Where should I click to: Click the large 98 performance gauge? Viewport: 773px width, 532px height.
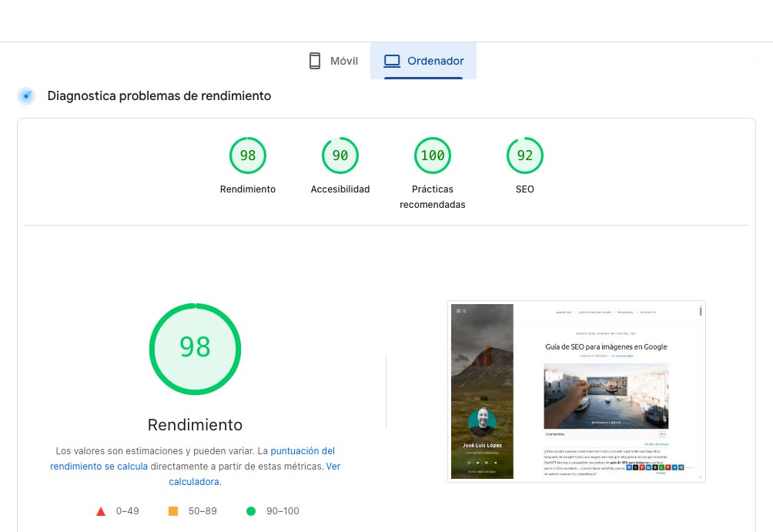click(x=195, y=348)
